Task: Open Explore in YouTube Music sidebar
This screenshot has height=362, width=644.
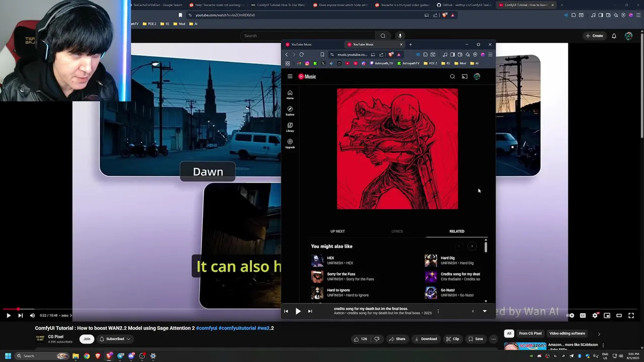Action: click(x=290, y=111)
